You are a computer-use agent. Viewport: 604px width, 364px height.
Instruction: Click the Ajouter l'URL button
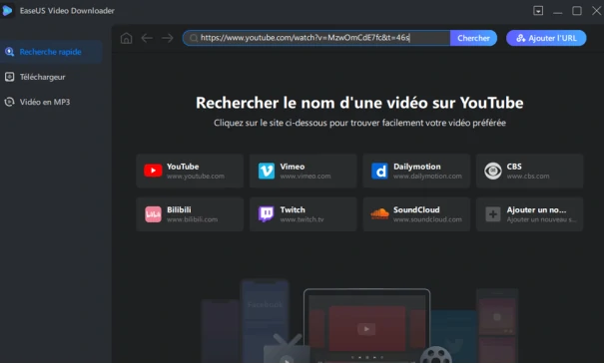pos(546,38)
